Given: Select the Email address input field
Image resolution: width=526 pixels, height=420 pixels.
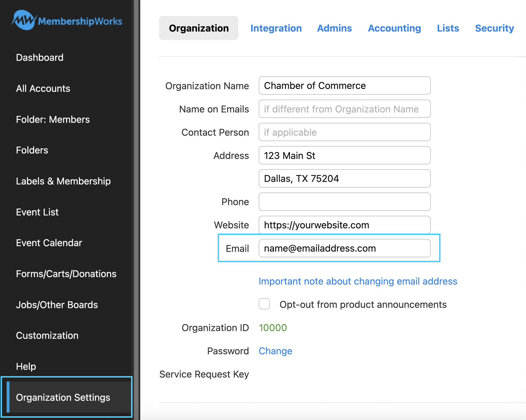Looking at the screenshot, I should [x=344, y=248].
